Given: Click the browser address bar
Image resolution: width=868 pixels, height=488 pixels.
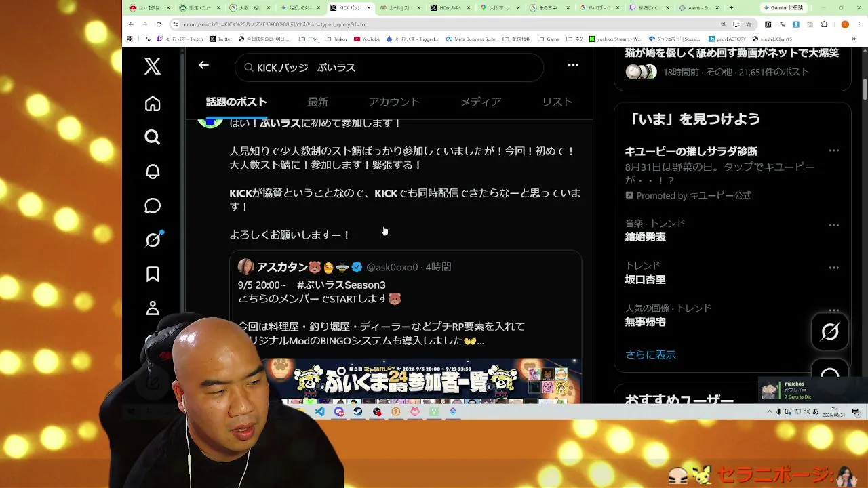Looking at the screenshot, I should [x=443, y=24].
